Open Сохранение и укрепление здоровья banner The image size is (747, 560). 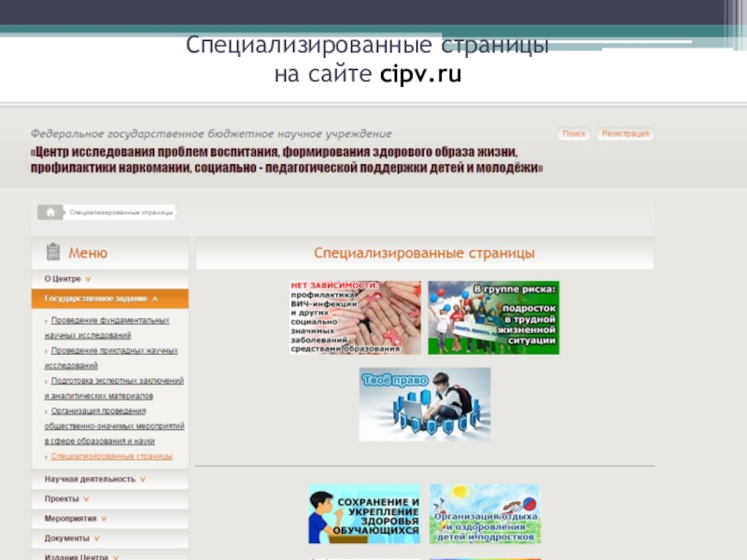364,514
